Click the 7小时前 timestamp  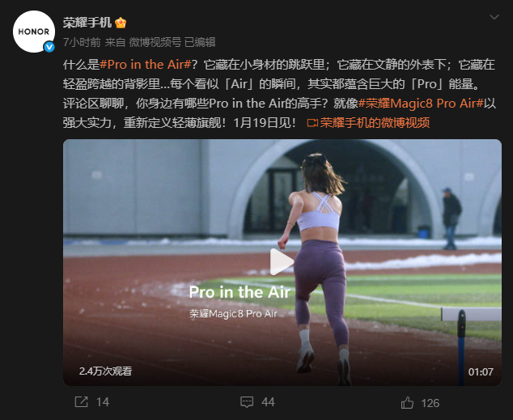tap(82, 42)
